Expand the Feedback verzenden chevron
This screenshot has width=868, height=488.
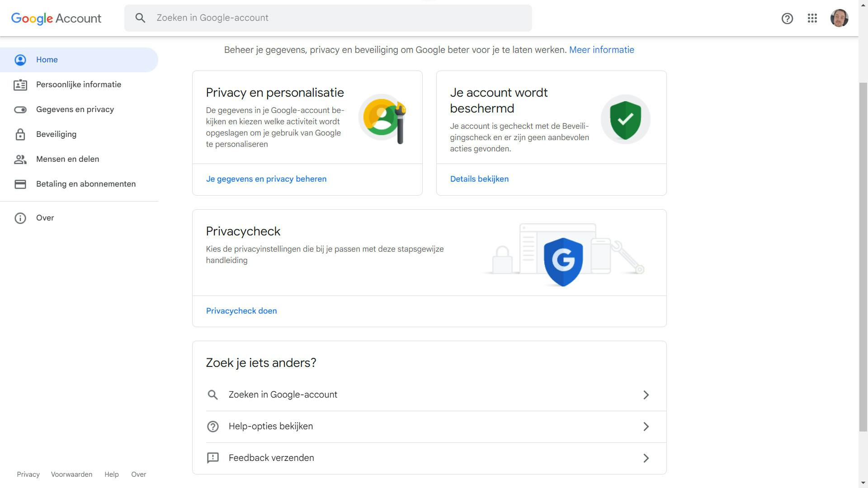pyautogui.click(x=646, y=458)
